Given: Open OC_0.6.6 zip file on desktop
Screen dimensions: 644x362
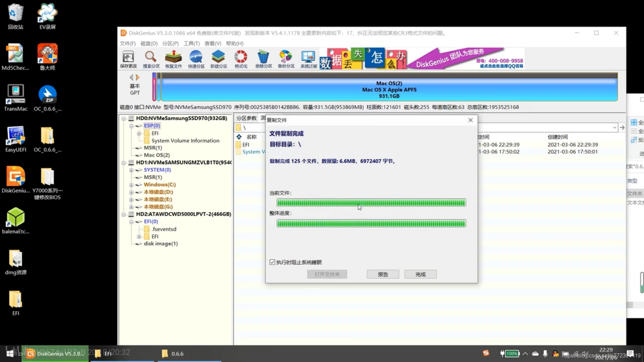Looking at the screenshot, I should [x=47, y=98].
